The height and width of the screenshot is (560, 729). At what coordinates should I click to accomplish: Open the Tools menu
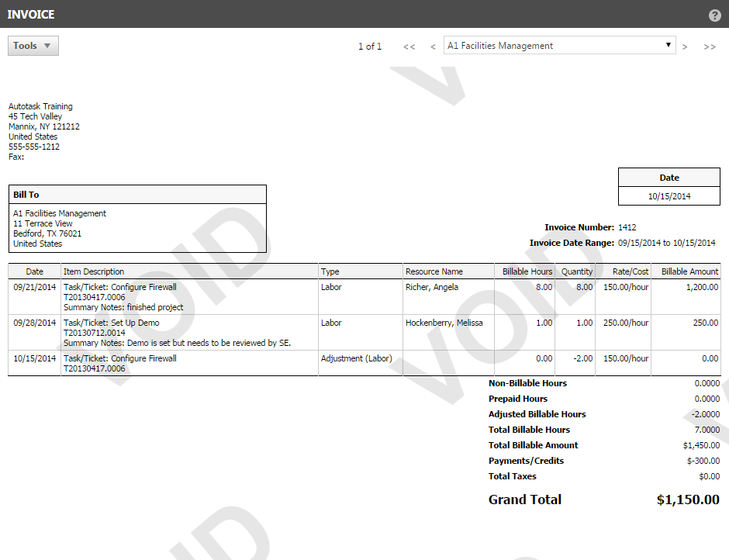(33, 45)
